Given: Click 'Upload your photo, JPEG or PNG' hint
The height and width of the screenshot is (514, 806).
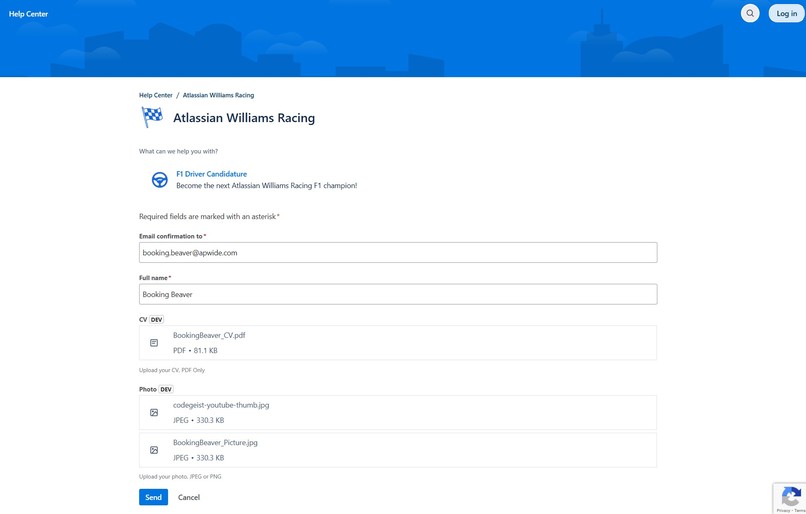Looking at the screenshot, I should [x=180, y=476].
